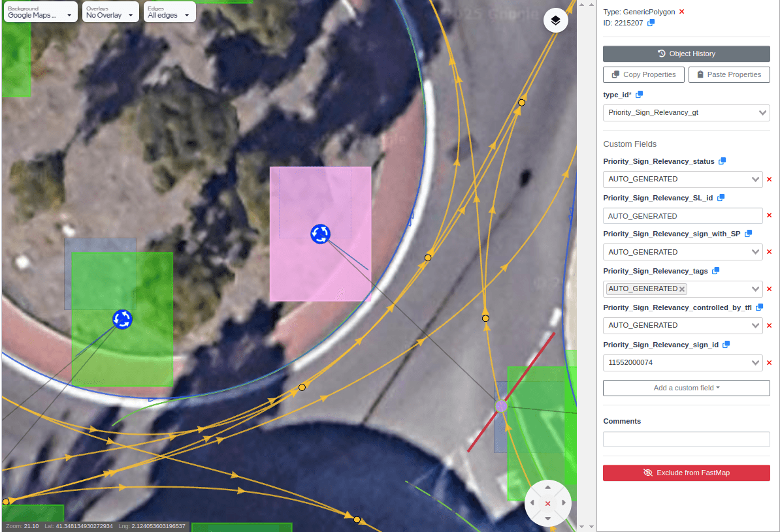Click the scrollbar up arrow beside the map
This screenshot has height=532, width=780.
tap(582, 5)
